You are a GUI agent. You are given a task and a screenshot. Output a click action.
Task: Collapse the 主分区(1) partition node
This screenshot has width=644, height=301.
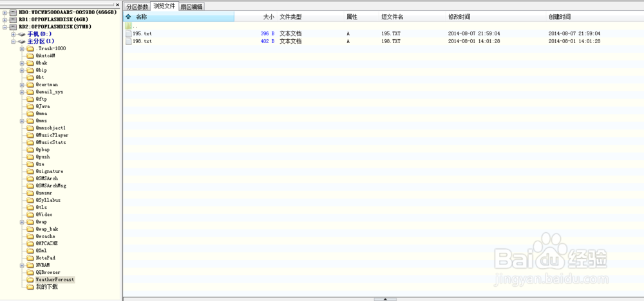click(x=13, y=41)
